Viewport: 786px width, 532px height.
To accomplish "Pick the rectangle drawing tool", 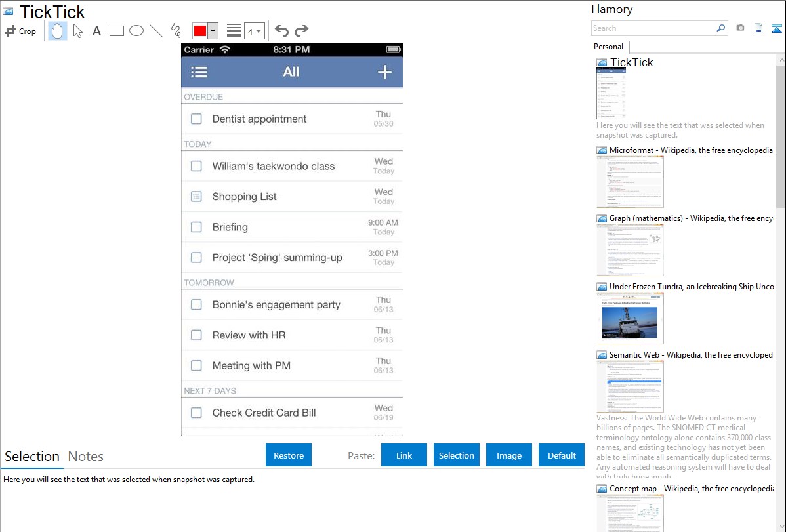I will point(116,31).
